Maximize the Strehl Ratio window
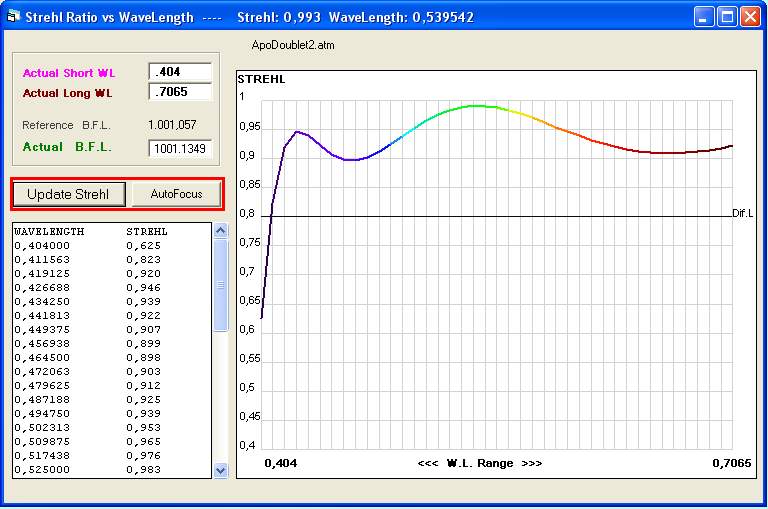 tap(727, 17)
